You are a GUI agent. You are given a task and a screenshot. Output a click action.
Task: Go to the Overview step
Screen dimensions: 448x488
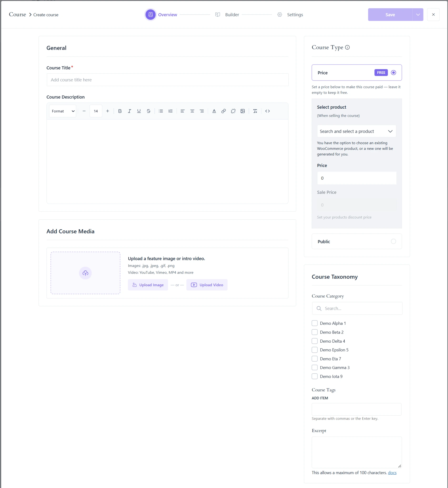[x=161, y=15]
